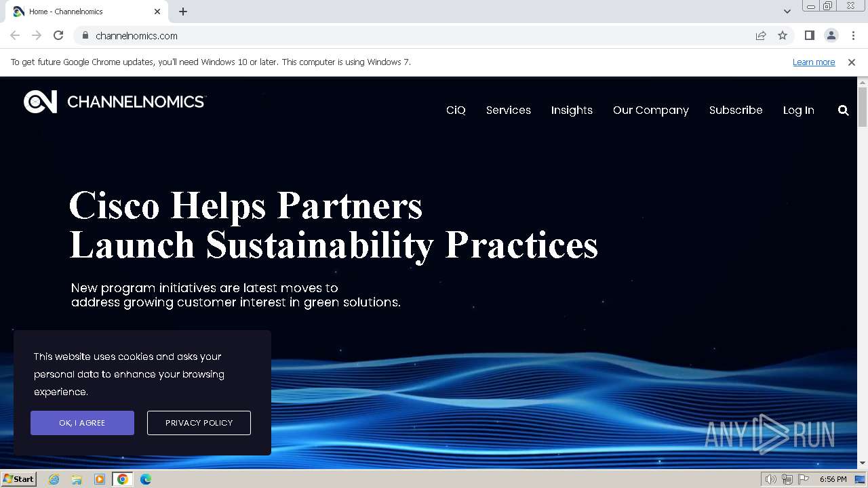The height and width of the screenshot is (488, 868).
Task: Click the Chrome taskbar icon
Action: [x=123, y=479]
